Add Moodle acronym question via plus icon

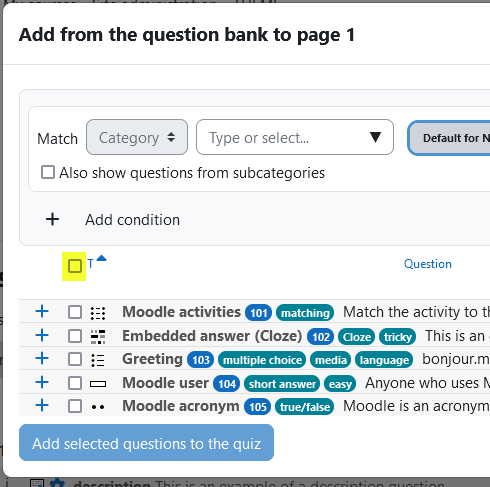42,406
